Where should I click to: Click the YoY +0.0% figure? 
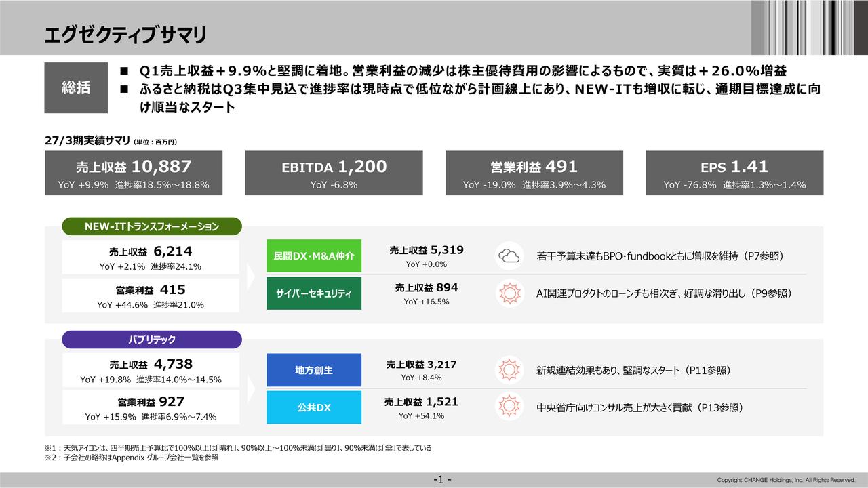click(x=427, y=265)
